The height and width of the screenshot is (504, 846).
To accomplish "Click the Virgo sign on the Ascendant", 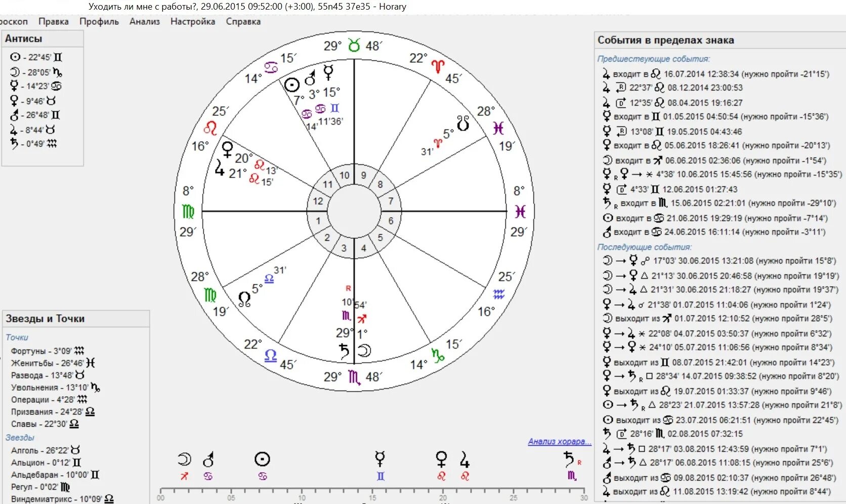I will tap(188, 211).
